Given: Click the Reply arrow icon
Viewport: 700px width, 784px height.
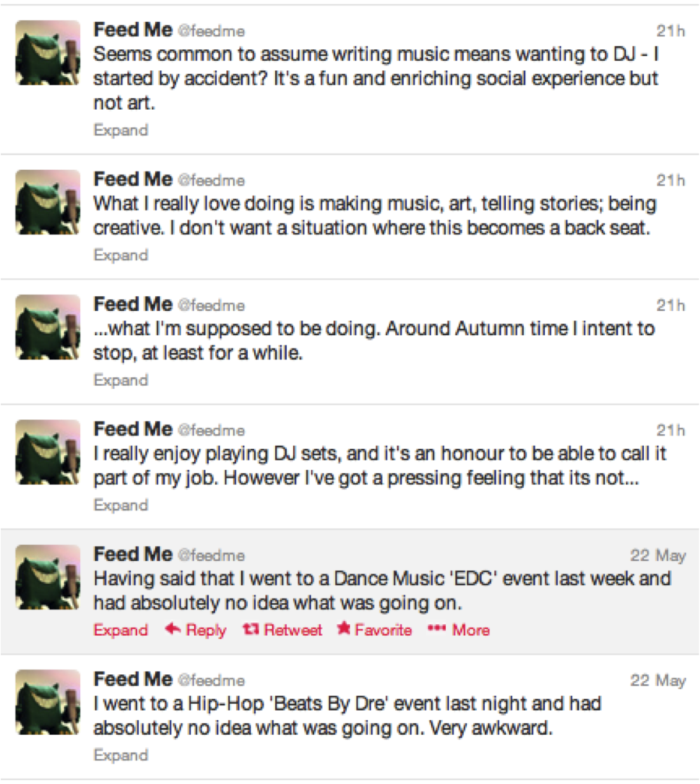Looking at the screenshot, I should (x=173, y=630).
